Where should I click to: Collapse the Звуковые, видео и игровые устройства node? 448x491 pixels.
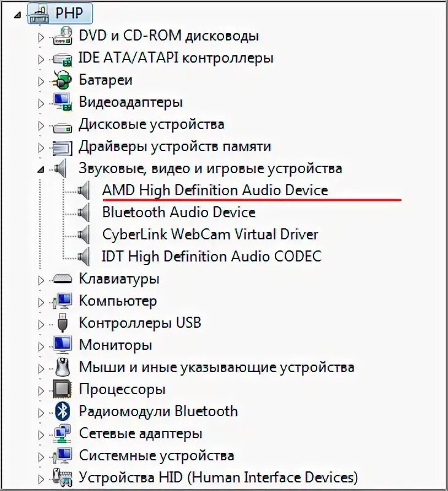[41, 169]
